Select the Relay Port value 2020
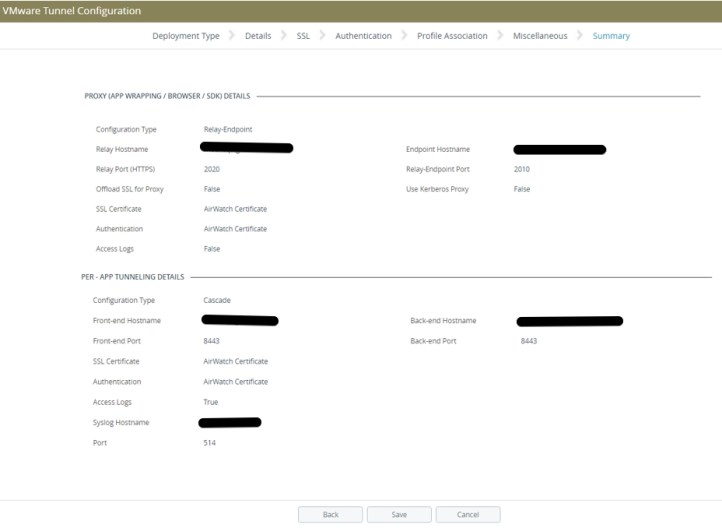Viewport: 722px width, 528px height. pos(211,169)
